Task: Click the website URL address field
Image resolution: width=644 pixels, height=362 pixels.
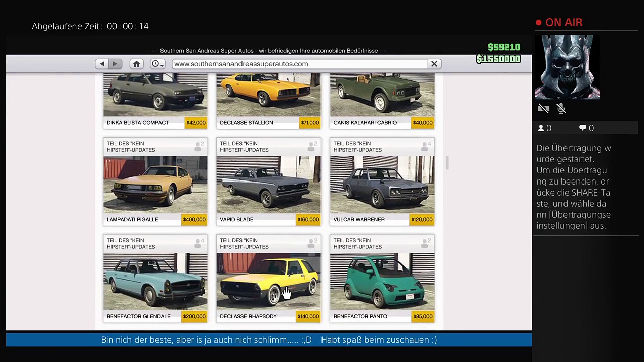Action: (299, 64)
